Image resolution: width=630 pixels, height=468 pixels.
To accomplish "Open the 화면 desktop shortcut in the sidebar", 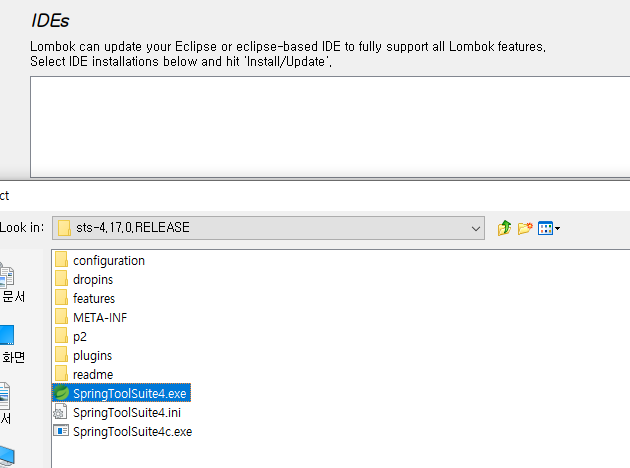I will point(12,345).
